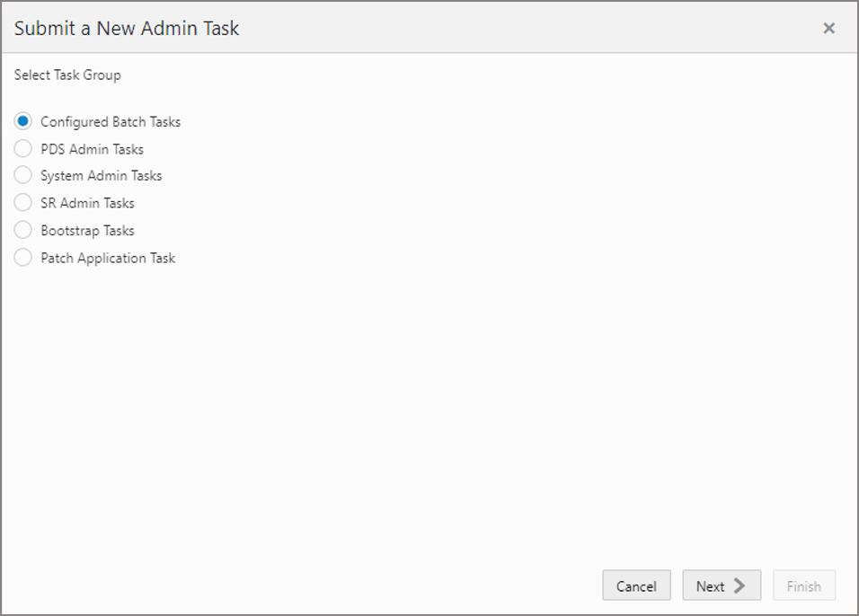Click the Finish button
Screen dimensions: 859x616
pos(804,585)
